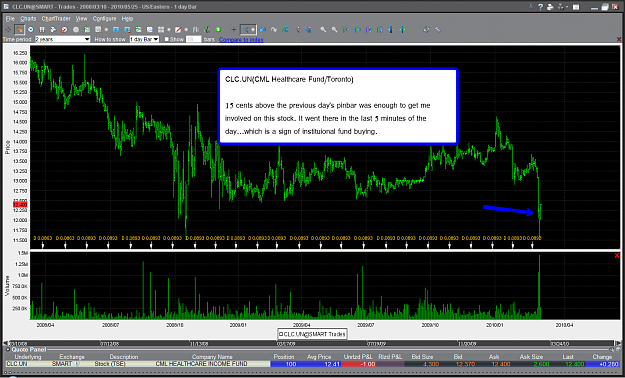Click the bars count input field
625x378 pixels.
pos(193,39)
